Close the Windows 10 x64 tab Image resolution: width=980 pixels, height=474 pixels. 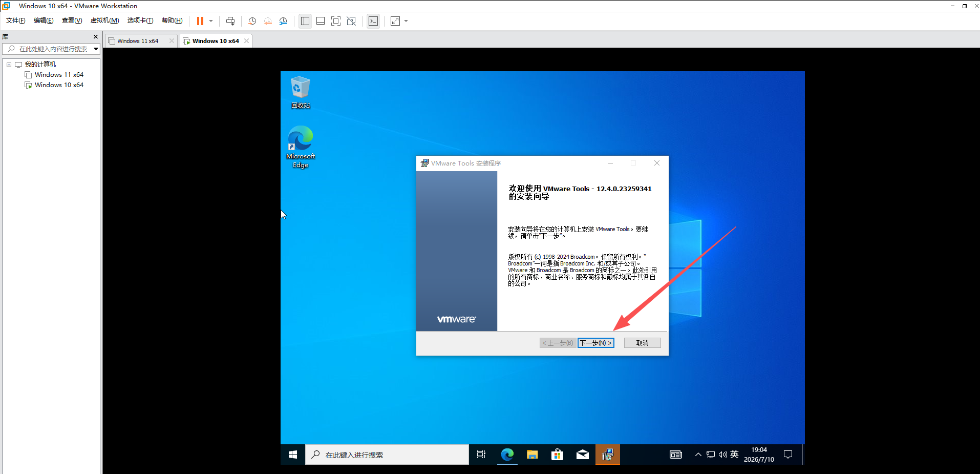pos(246,41)
